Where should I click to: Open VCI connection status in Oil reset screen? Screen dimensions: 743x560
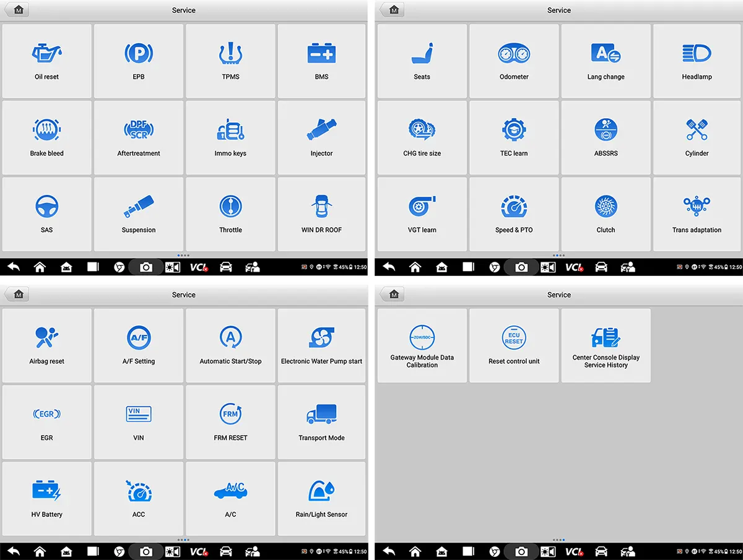[199, 267]
